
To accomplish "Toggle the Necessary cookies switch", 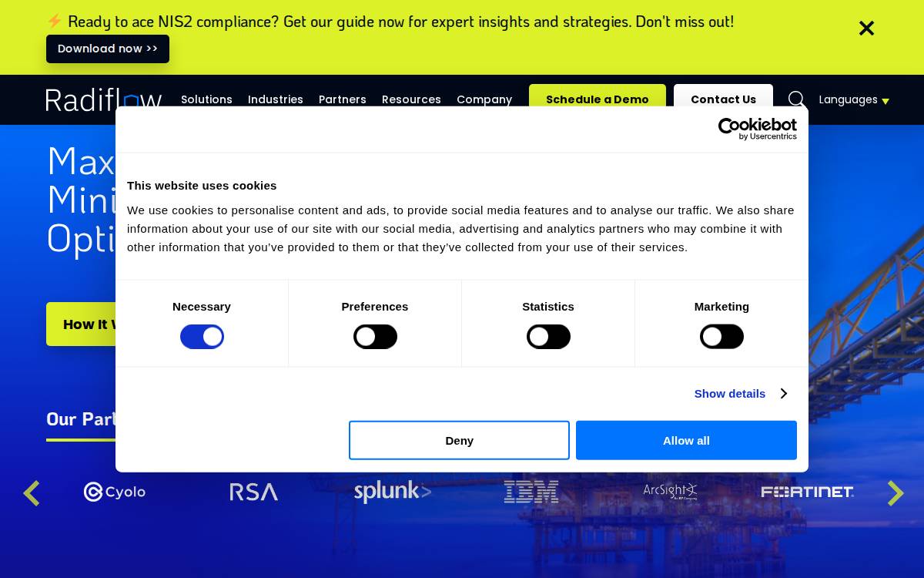I will (202, 337).
